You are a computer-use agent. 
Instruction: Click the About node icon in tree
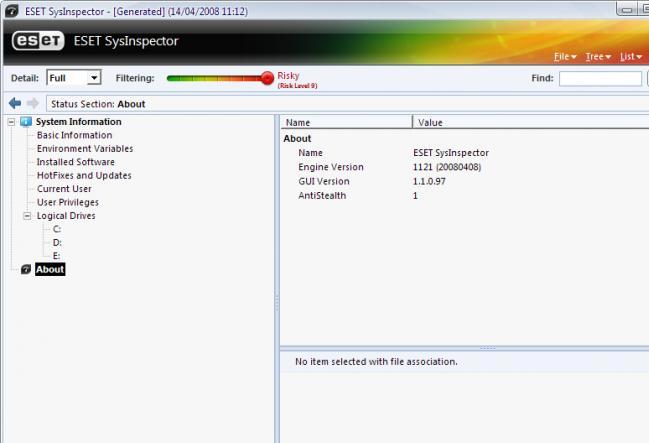click(x=26, y=270)
